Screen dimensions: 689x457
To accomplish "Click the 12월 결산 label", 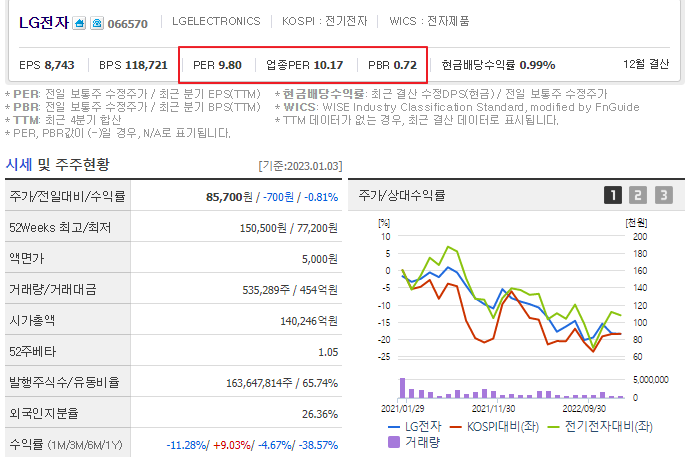I will 646,64.
